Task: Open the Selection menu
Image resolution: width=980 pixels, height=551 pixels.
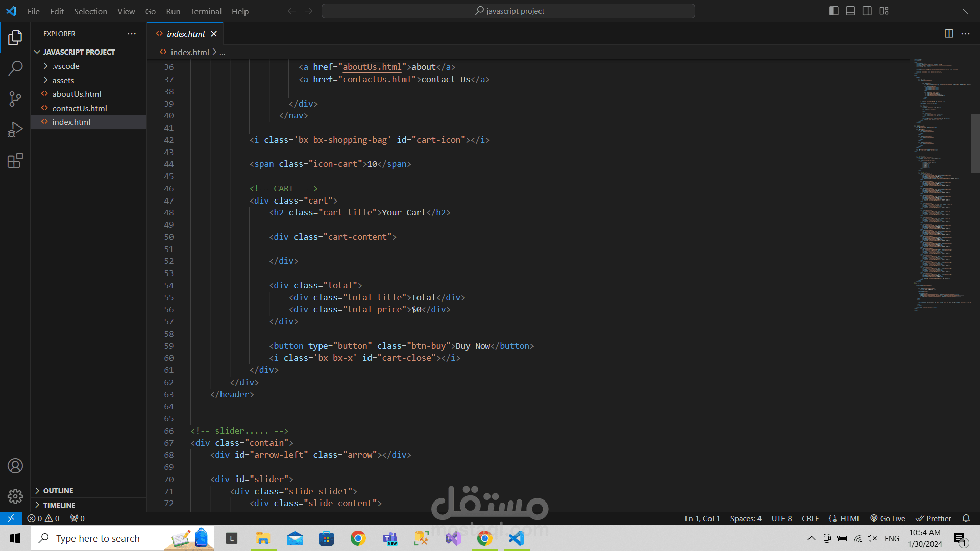Action: coord(90,11)
